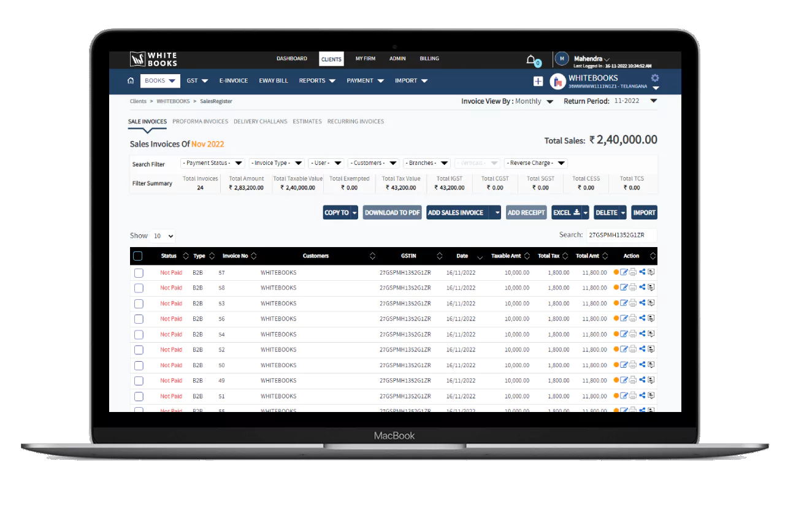Viewport: 812px width, 515px height.
Task: Check the box for invoice 57
Action: tap(139, 273)
